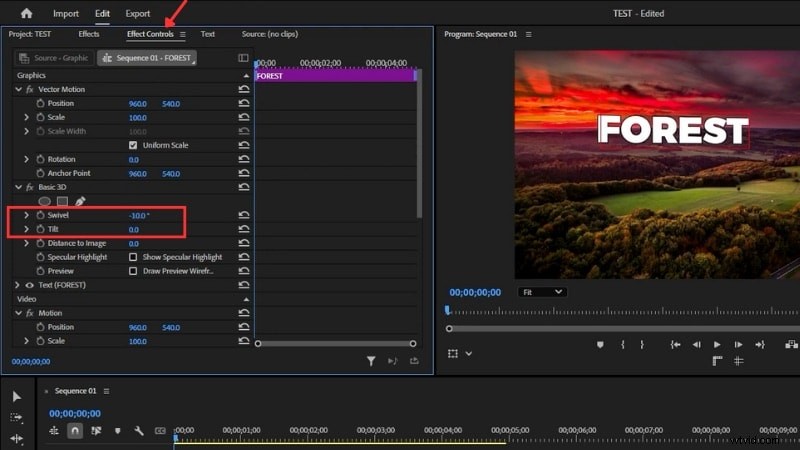
Task: Toggle Swivel stopwatch animation
Action: (40, 215)
